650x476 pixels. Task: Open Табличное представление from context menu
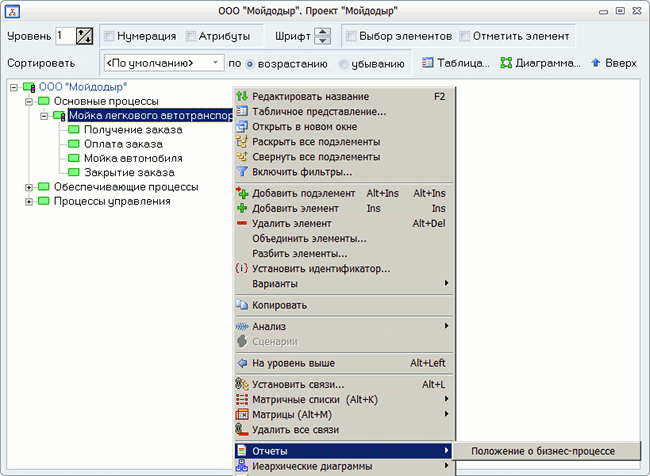coord(344,112)
